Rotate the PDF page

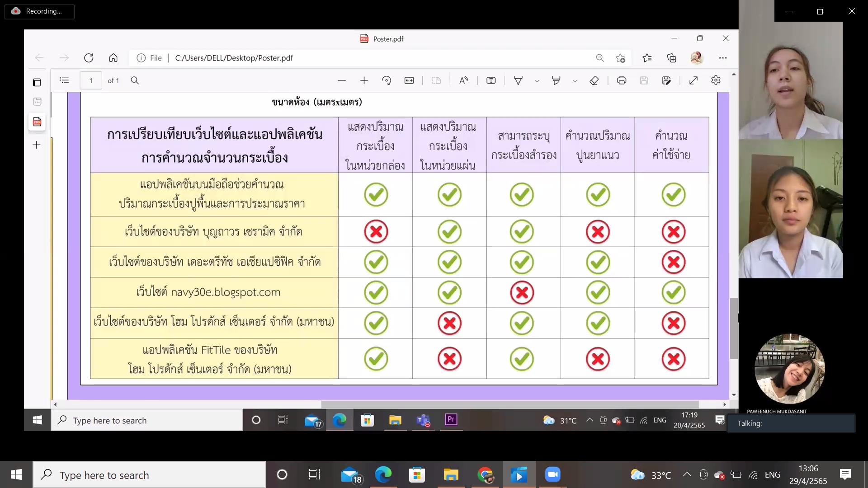387,80
